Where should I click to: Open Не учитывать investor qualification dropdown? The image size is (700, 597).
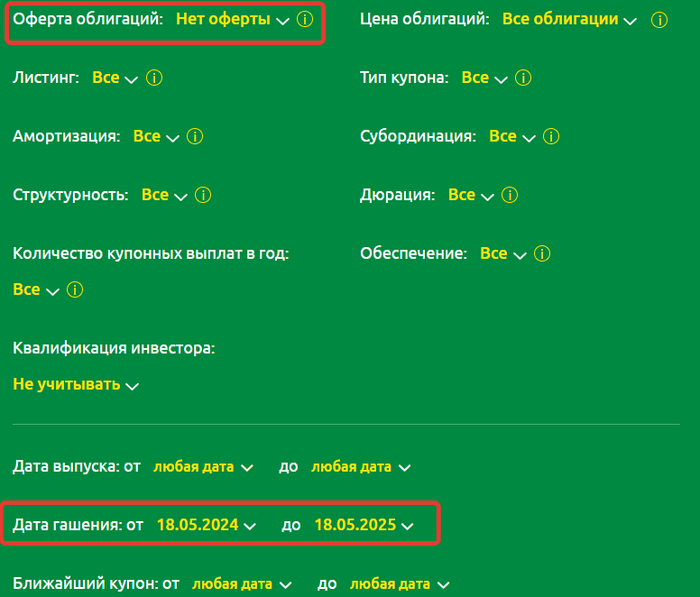(x=76, y=385)
